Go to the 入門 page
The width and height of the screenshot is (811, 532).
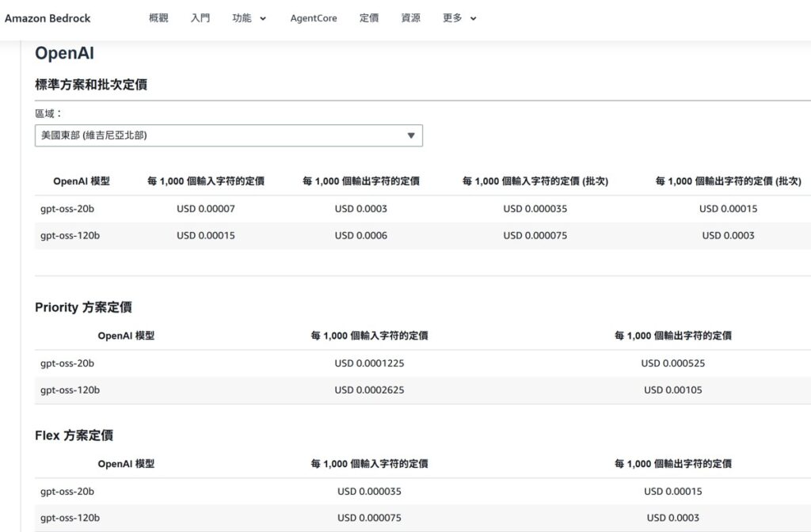coord(200,18)
